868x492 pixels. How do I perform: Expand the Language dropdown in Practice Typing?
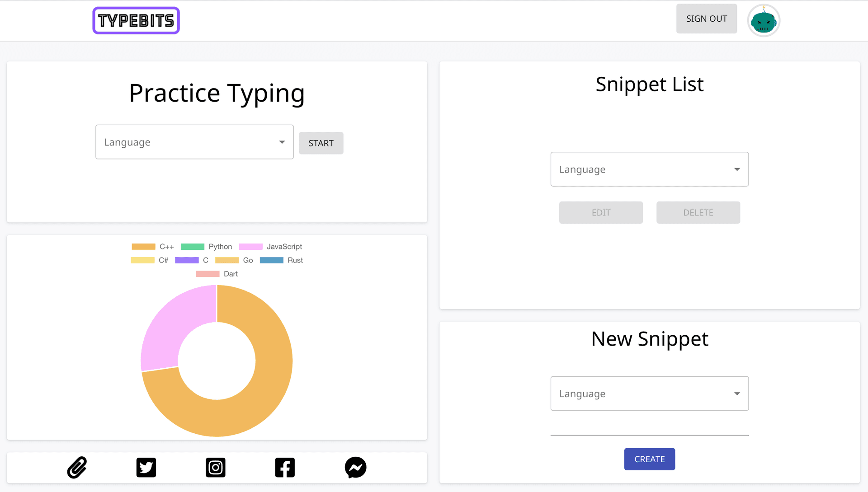(x=194, y=142)
